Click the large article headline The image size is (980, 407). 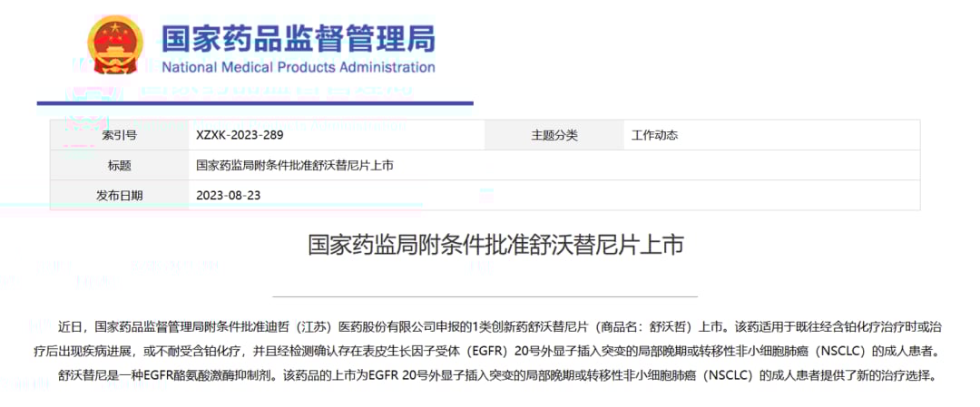(495, 245)
